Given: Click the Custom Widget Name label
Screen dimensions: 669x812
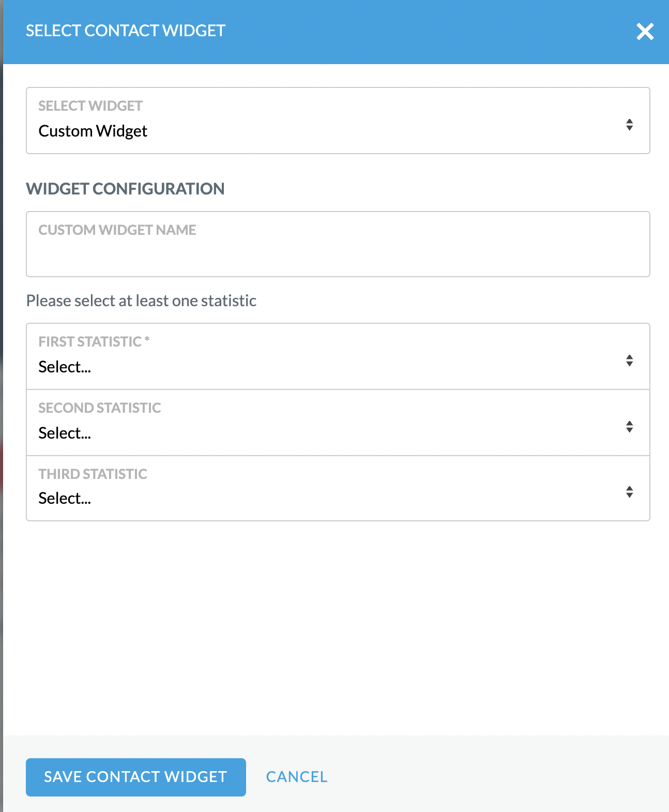Looking at the screenshot, I should pos(117,230).
